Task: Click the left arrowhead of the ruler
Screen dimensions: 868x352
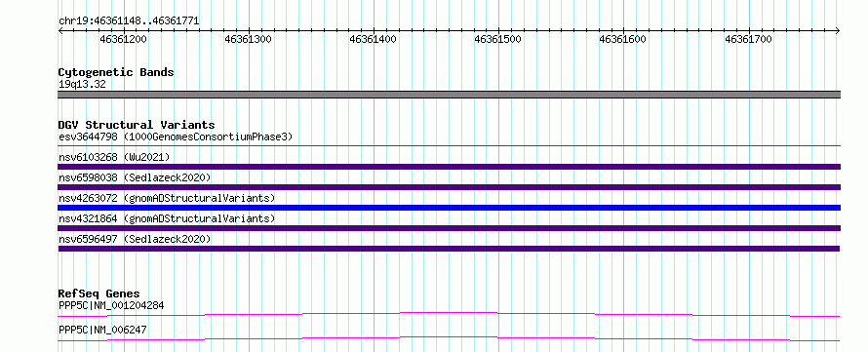Action: pos(60,30)
